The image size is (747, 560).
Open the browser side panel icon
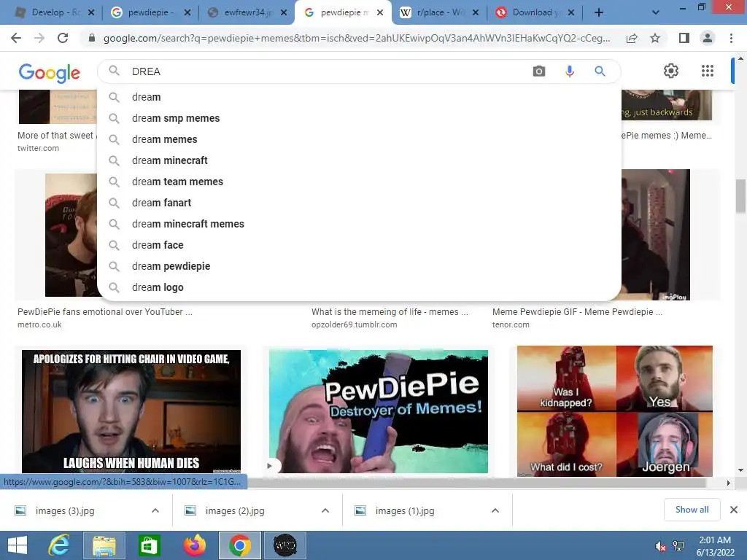click(684, 38)
